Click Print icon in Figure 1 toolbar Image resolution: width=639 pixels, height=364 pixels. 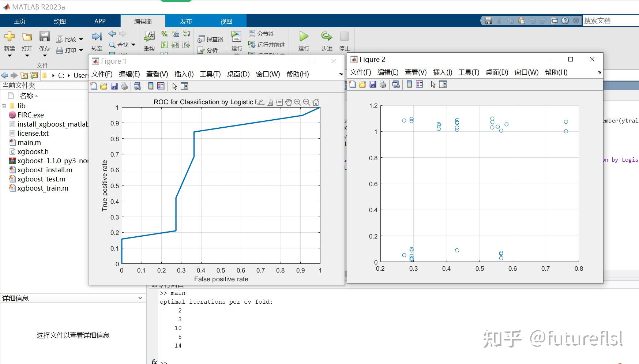click(x=124, y=86)
